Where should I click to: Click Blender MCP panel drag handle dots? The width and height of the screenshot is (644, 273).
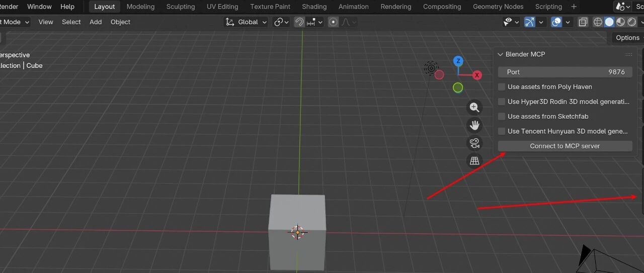click(629, 54)
